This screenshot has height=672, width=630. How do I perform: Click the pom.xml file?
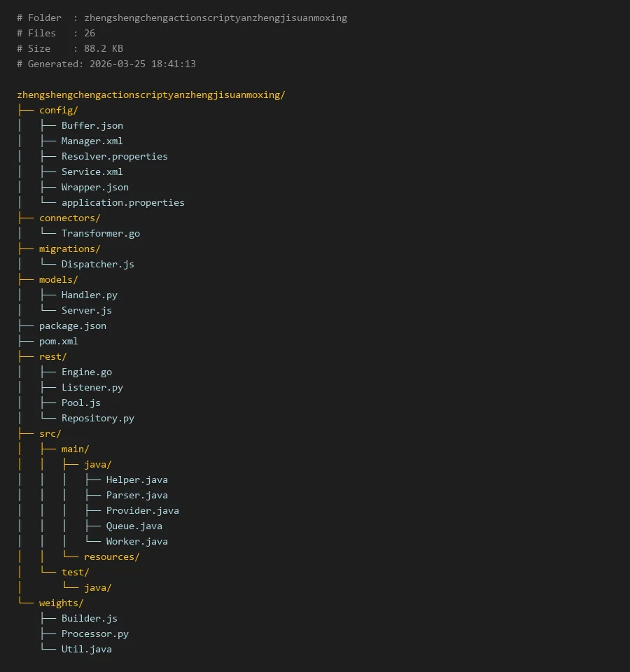pos(58,341)
